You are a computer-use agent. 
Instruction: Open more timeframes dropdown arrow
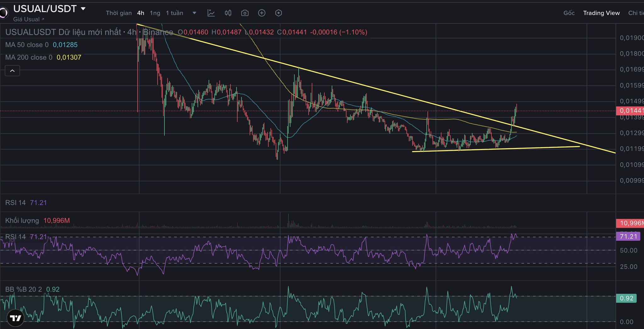[x=194, y=13]
